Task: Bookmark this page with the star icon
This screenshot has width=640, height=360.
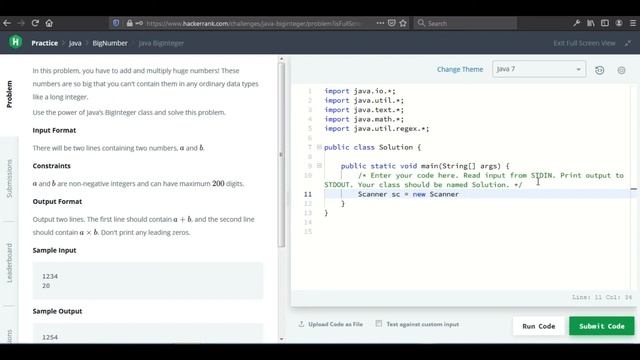Action: pos(403,23)
